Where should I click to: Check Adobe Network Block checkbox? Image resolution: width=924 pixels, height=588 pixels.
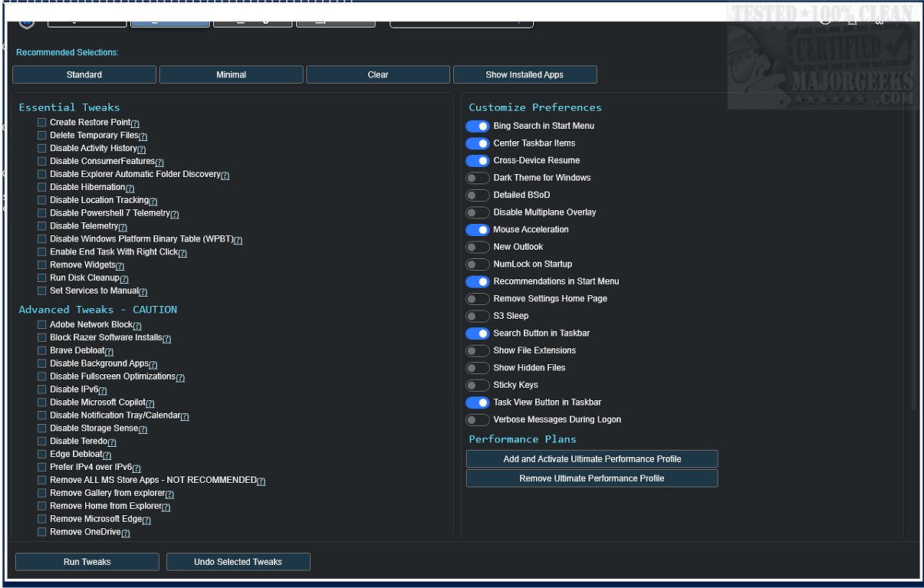pyautogui.click(x=42, y=325)
